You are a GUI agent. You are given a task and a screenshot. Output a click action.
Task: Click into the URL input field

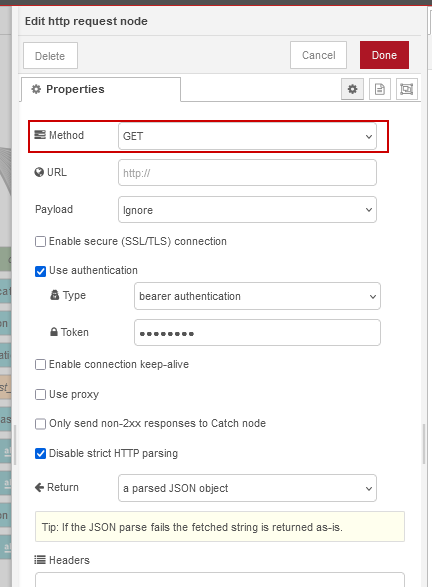247,173
